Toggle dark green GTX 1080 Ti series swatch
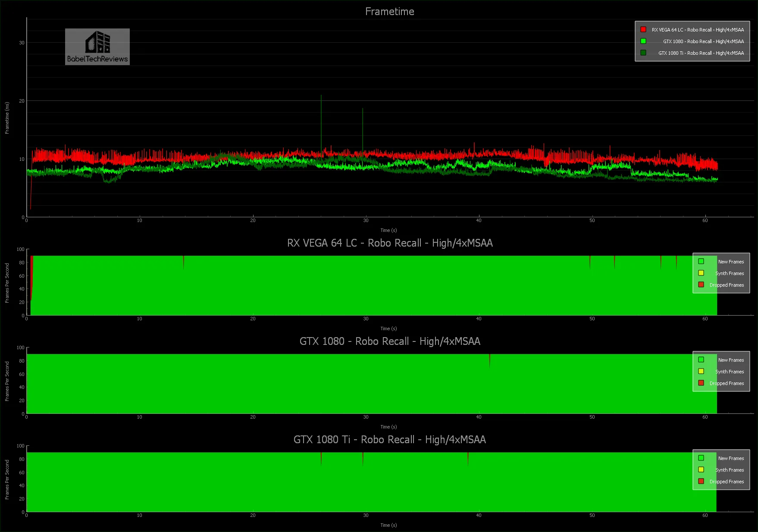 643,53
